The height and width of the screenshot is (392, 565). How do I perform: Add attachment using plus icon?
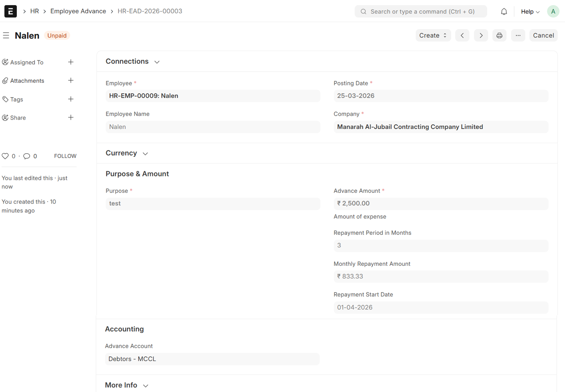(x=71, y=80)
